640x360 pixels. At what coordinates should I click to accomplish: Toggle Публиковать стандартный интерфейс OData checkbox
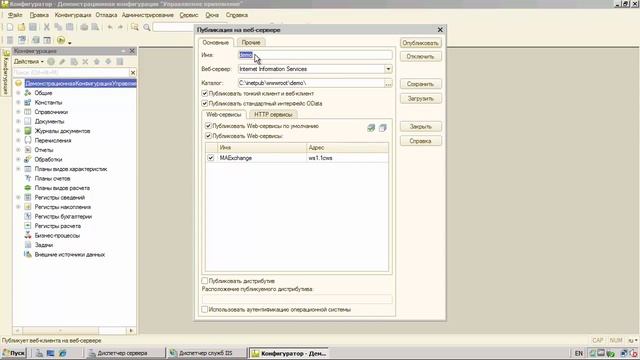(205, 103)
